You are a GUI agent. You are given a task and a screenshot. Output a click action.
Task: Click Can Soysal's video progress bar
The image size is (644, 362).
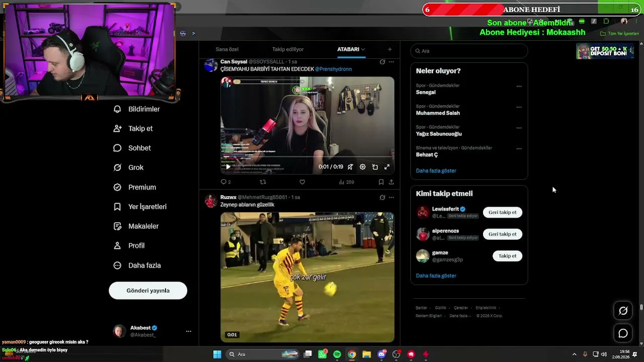coord(307,157)
